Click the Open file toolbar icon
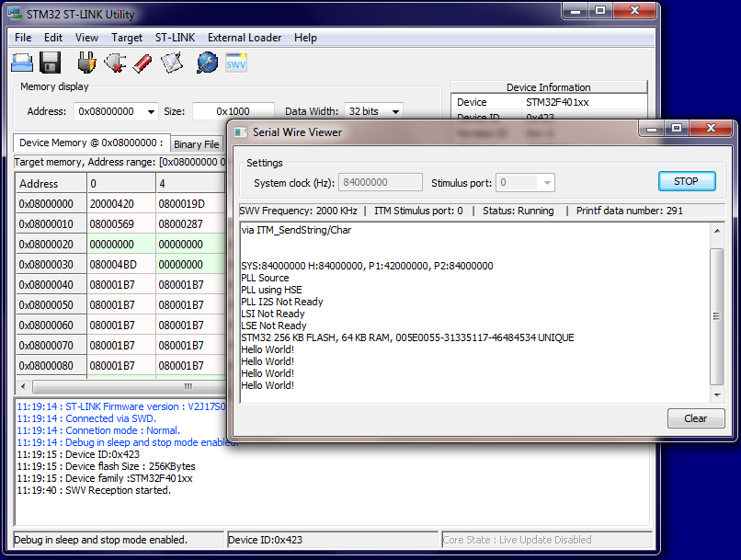Screen dimensions: 741x560 (x=22, y=63)
